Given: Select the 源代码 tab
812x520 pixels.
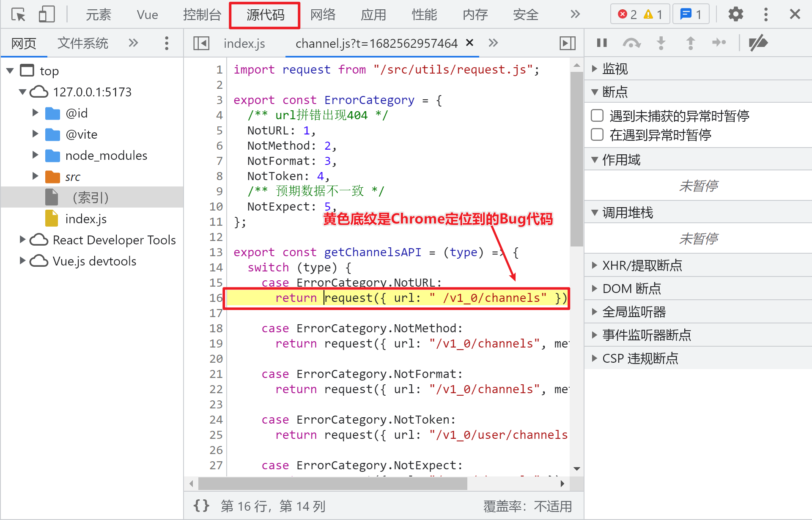Looking at the screenshot, I should (x=265, y=15).
